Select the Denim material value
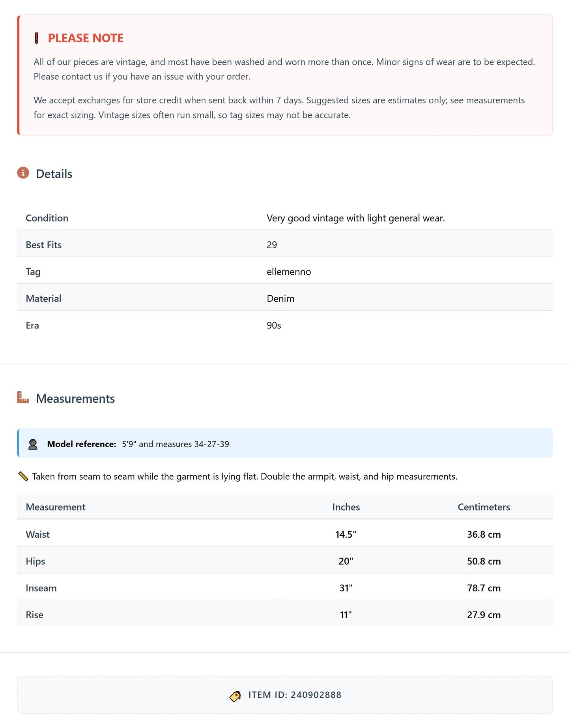 click(x=280, y=298)
